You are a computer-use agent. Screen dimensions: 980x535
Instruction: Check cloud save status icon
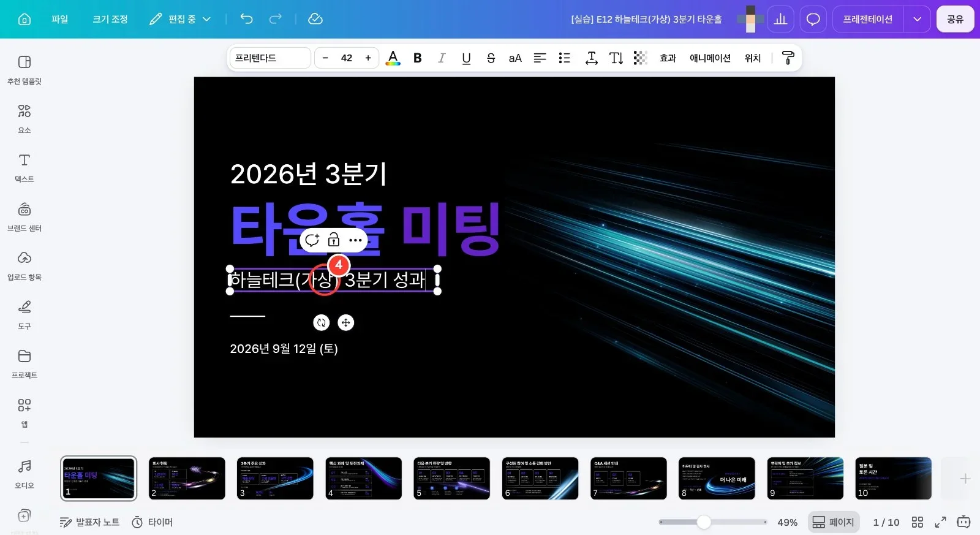point(315,19)
